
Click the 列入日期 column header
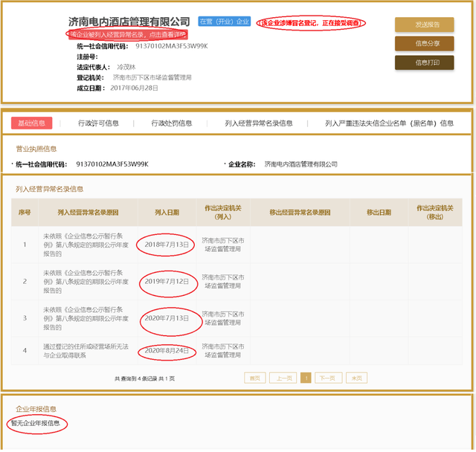pos(167,213)
